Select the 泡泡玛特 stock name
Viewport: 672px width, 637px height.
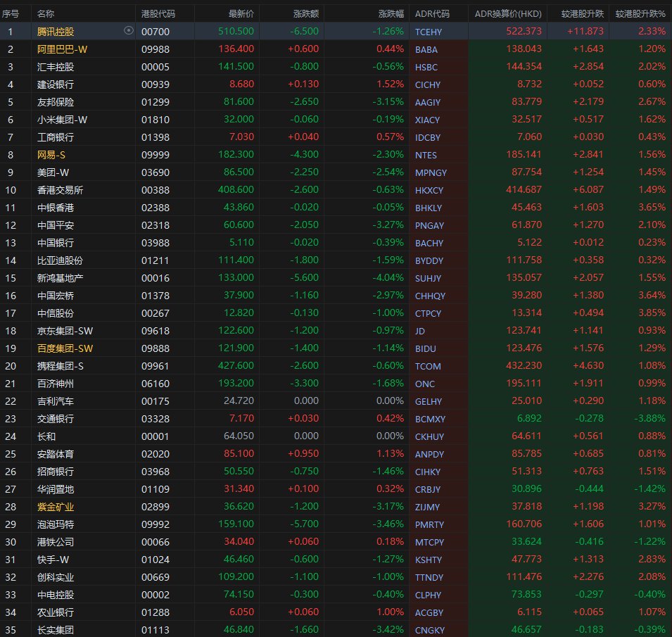[x=56, y=524]
